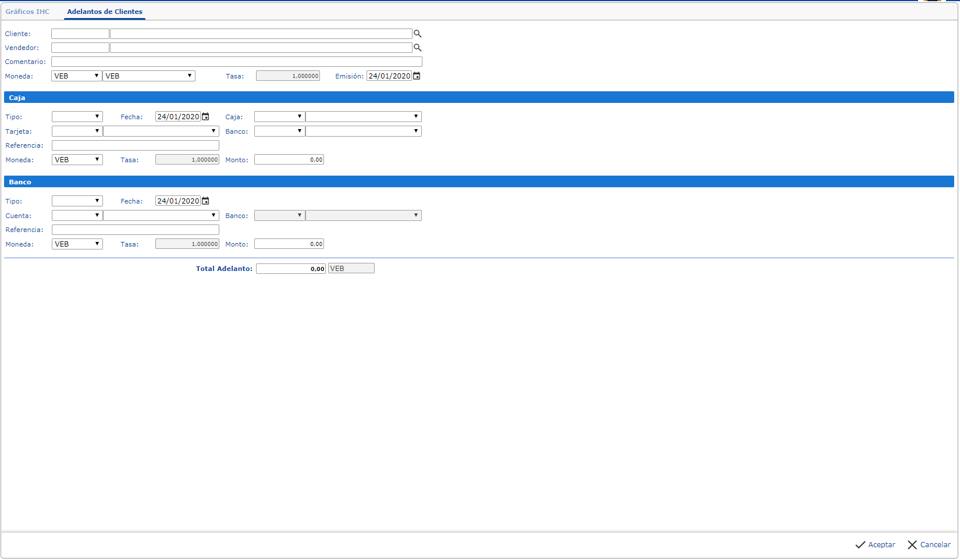Image resolution: width=960 pixels, height=560 pixels.
Task: Expand the Tipo dropdown in Caja section
Action: click(x=77, y=117)
